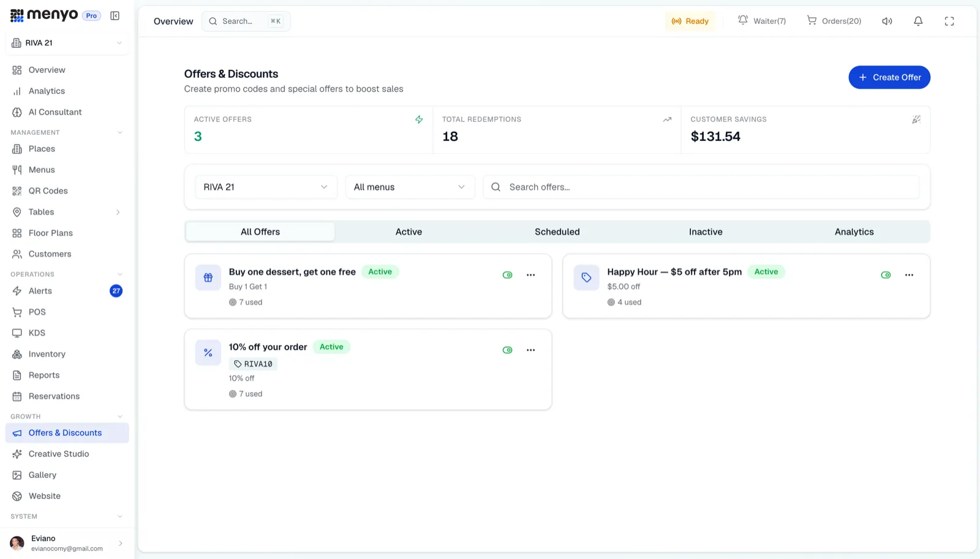Open the All menus filter dropdown
Image resolution: width=980 pixels, height=559 pixels.
pyautogui.click(x=410, y=187)
